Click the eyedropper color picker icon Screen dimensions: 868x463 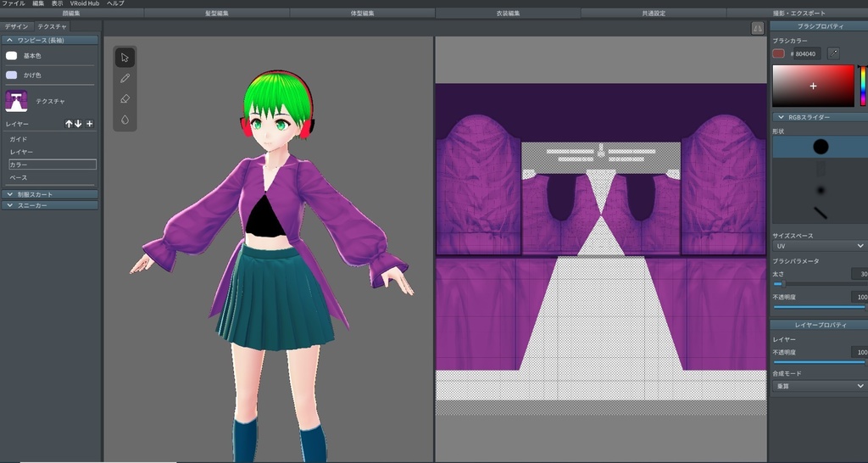[x=833, y=53]
